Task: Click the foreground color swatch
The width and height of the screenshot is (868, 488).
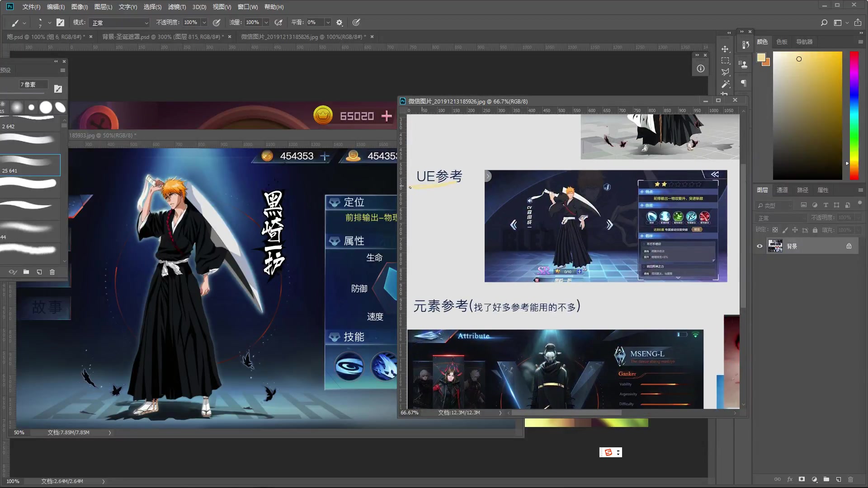Action: (761, 57)
